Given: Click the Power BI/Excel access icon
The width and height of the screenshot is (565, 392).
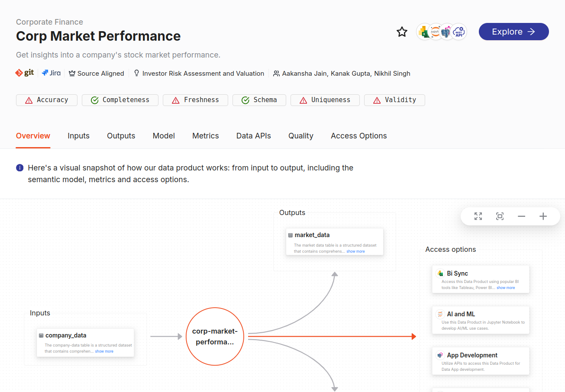Looking at the screenshot, I should (x=423, y=32).
